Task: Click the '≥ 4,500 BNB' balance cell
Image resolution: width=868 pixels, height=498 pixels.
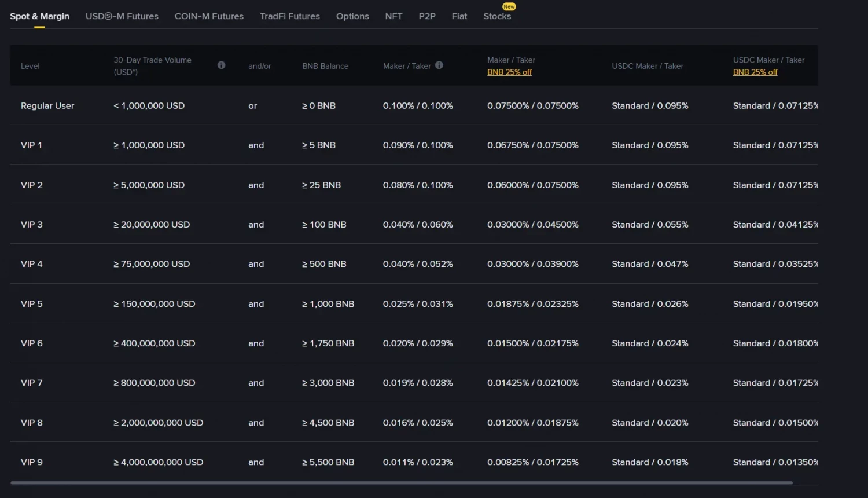Action: 328,423
